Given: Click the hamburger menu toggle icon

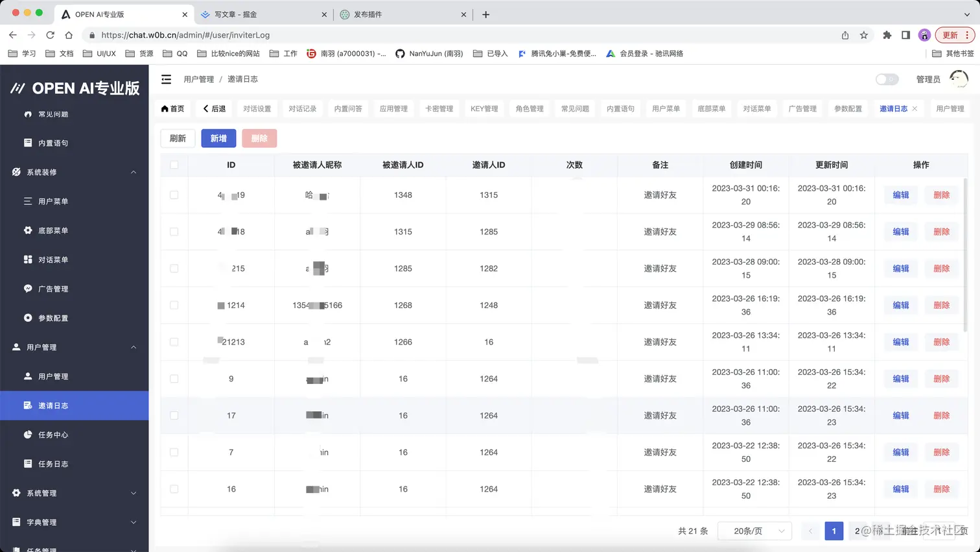Looking at the screenshot, I should 166,78.
